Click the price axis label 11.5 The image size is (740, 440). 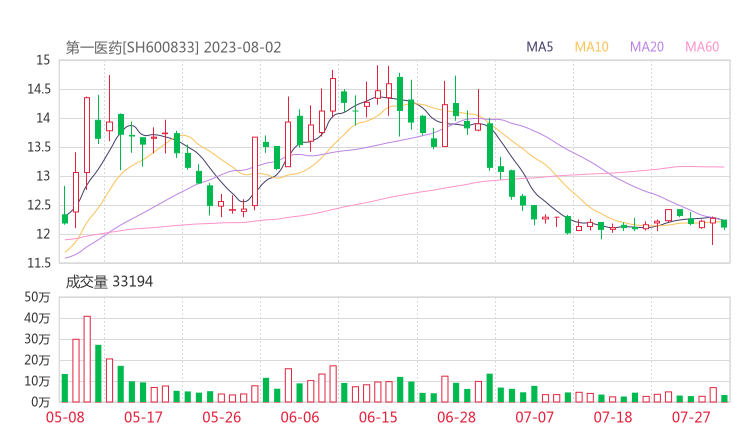point(39,263)
